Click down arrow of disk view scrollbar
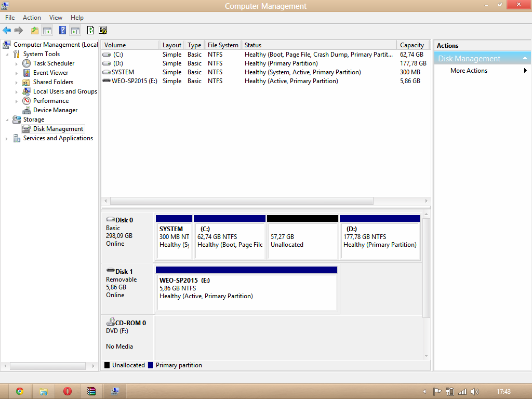Viewport: 532px width, 399px height. (426, 356)
